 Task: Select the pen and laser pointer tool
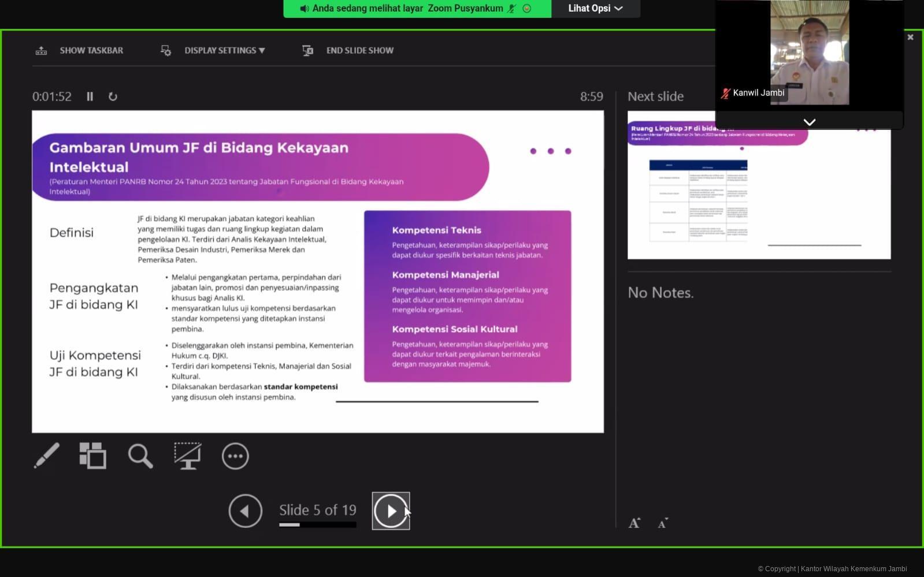pyautogui.click(x=47, y=456)
